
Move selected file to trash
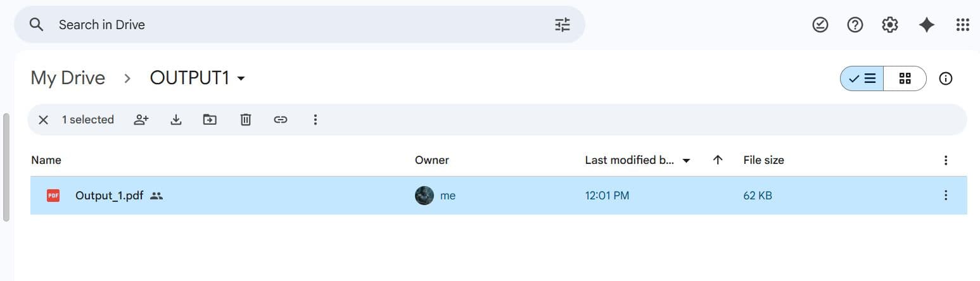pos(246,120)
